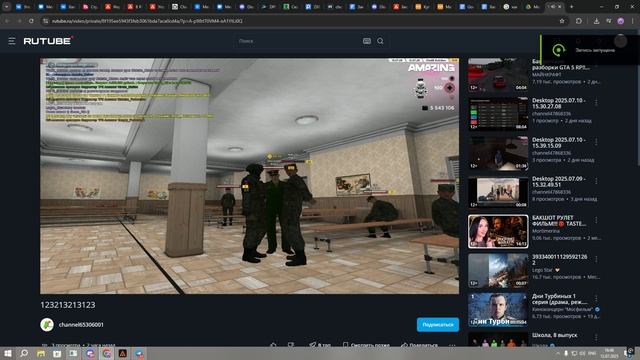The image size is (640, 360).
Task: Open the Киноконцерн Мосфильм channel name
Action: [562, 309]
